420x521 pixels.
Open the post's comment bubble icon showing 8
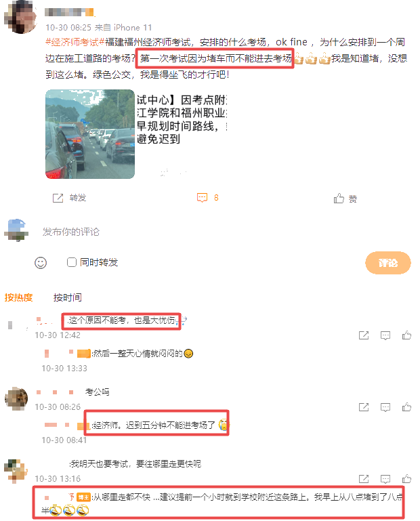tap(202, 198)
